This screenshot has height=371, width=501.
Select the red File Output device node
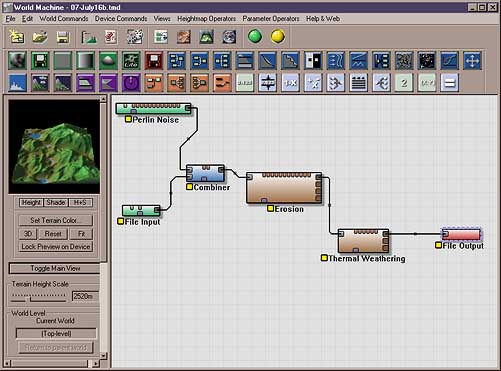click(461, 234)
